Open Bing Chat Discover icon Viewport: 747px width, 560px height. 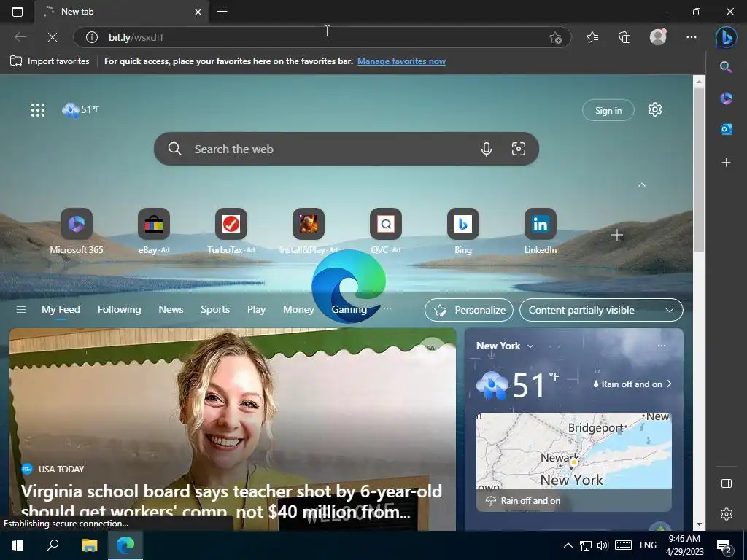pos(727,37)
